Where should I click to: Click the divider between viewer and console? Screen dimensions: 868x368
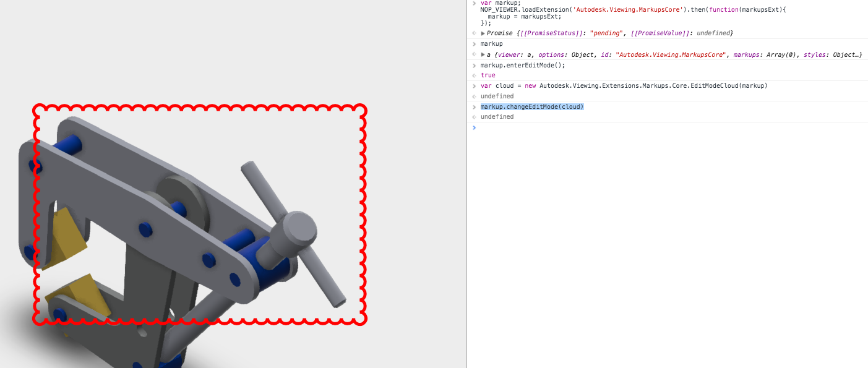[x=467, y=186]
